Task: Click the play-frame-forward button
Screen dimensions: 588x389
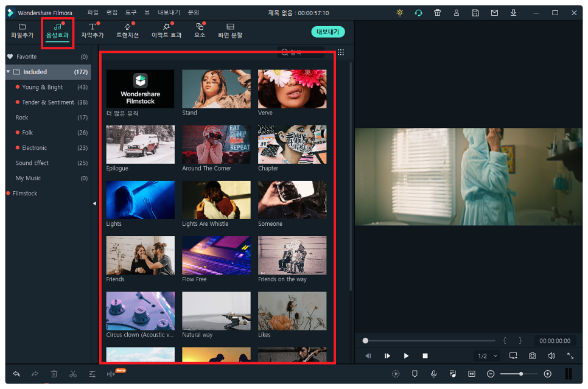Action: pos(387,356)
